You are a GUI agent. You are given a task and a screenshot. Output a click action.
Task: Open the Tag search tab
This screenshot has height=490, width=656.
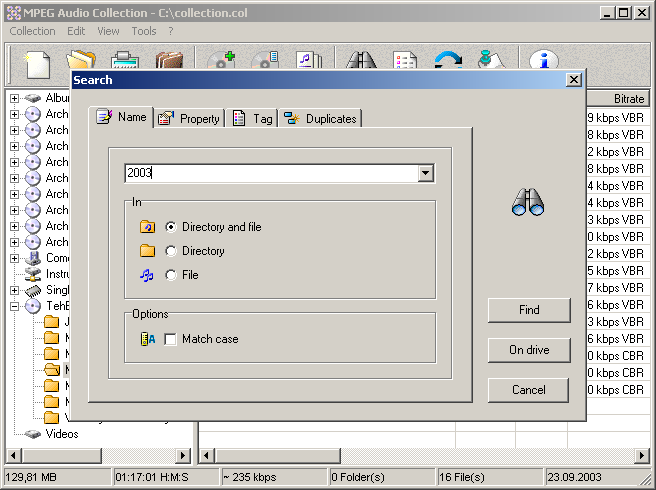coord(253,118)
